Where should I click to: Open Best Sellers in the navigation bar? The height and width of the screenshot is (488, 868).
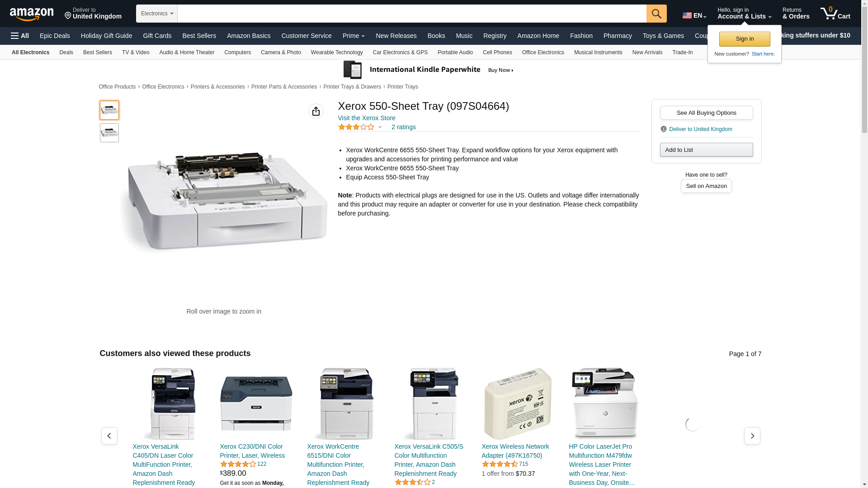click(x=199, y=36)
